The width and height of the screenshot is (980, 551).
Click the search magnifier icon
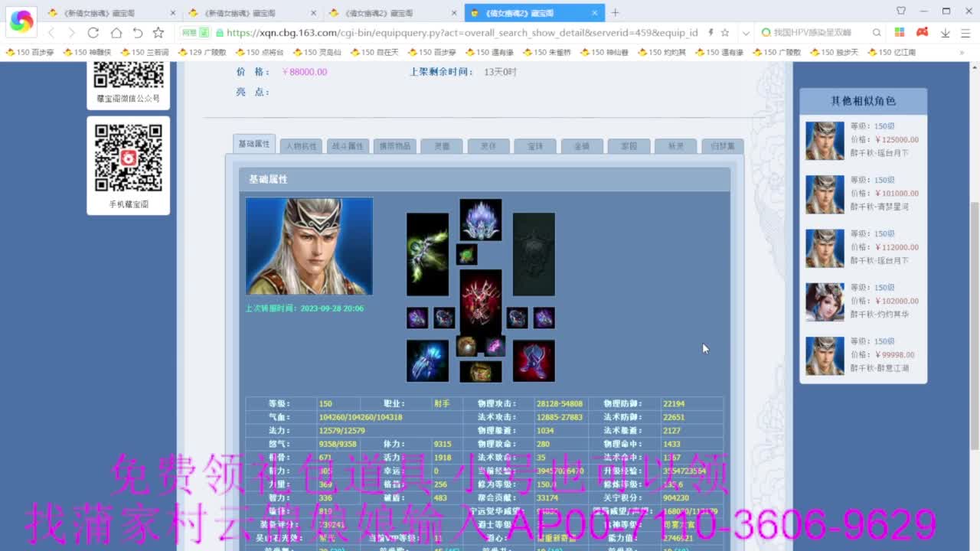[x=877, y=33]
